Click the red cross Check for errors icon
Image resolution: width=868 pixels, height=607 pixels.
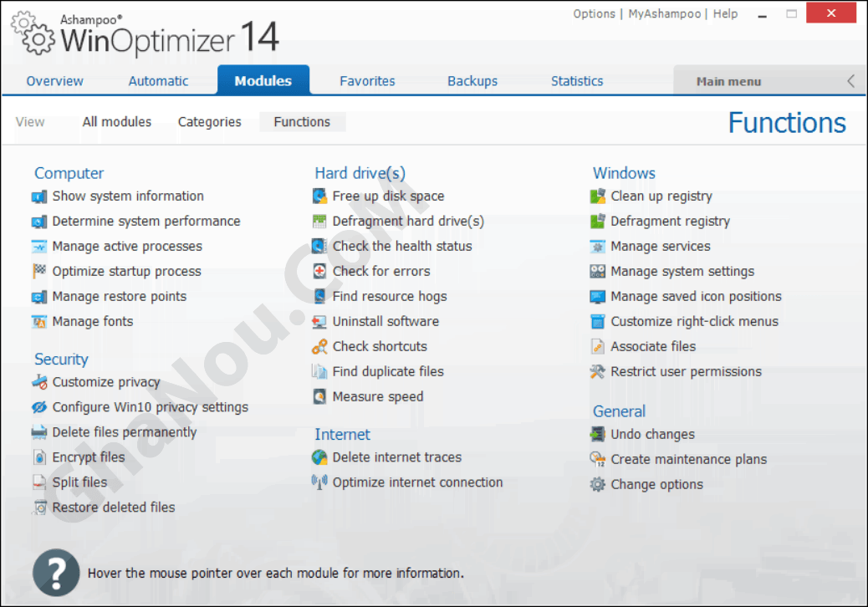pos(319,271)
